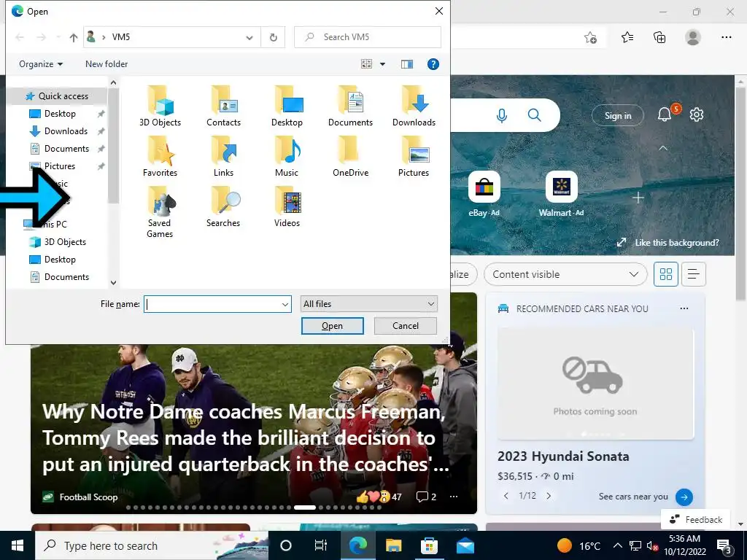Image resolution: width=747 pixels, height=560 pixels.
Task: Open the Desktop folder in file pane
Action: pyautogui.click(x=287, y=106)
